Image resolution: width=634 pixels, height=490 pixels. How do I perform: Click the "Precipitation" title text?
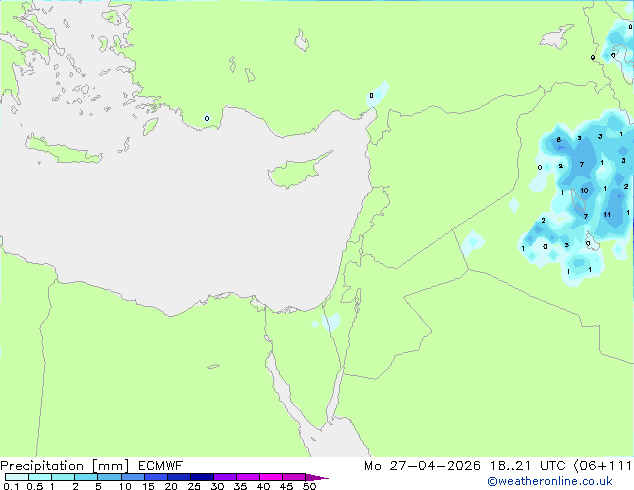tap(42, 466)
